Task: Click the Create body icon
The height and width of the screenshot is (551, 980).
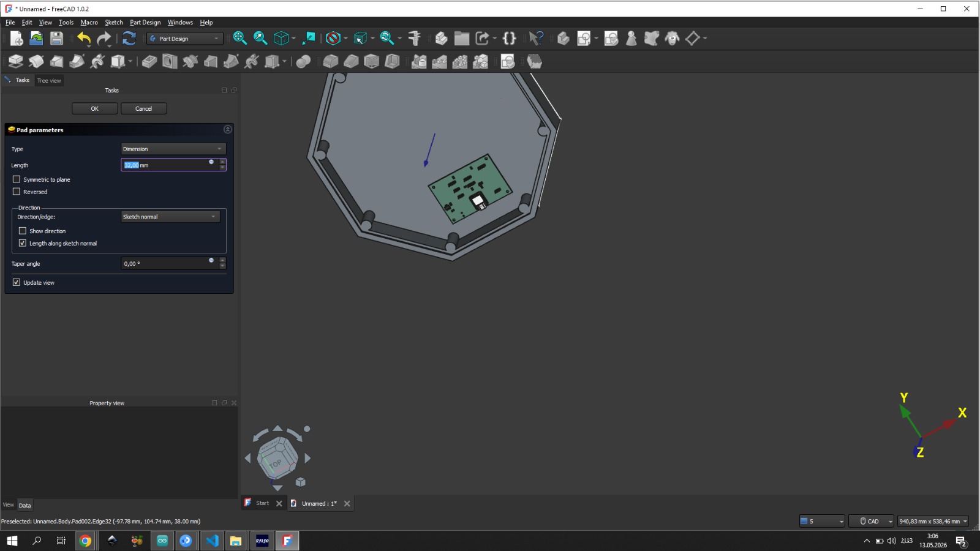Action: (x=563, y=39)
